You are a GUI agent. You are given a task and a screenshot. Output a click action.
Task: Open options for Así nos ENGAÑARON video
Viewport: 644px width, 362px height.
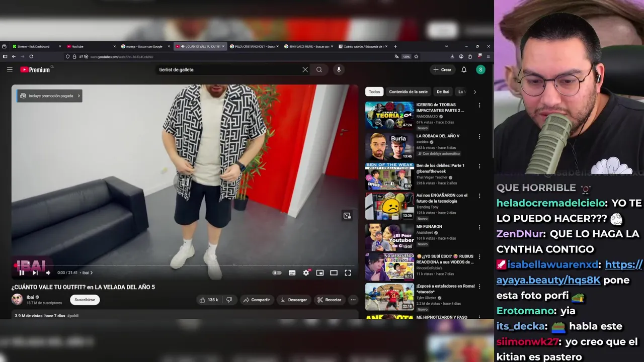click(479, 196)
